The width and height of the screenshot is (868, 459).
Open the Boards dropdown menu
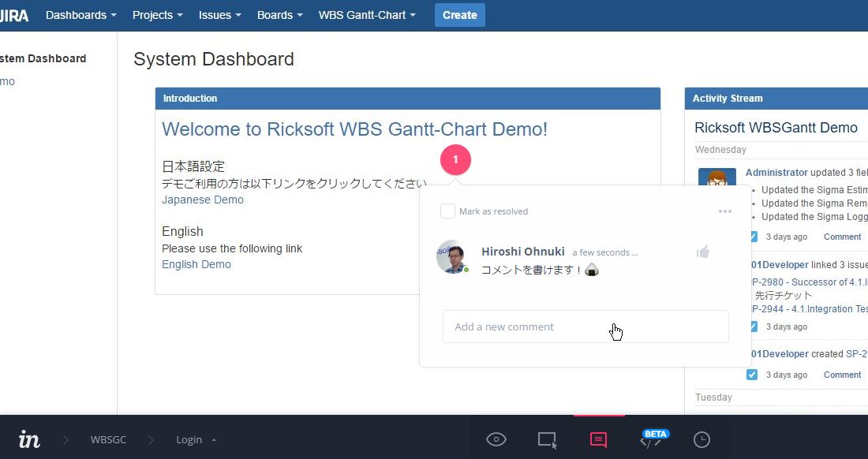(279, 15)
